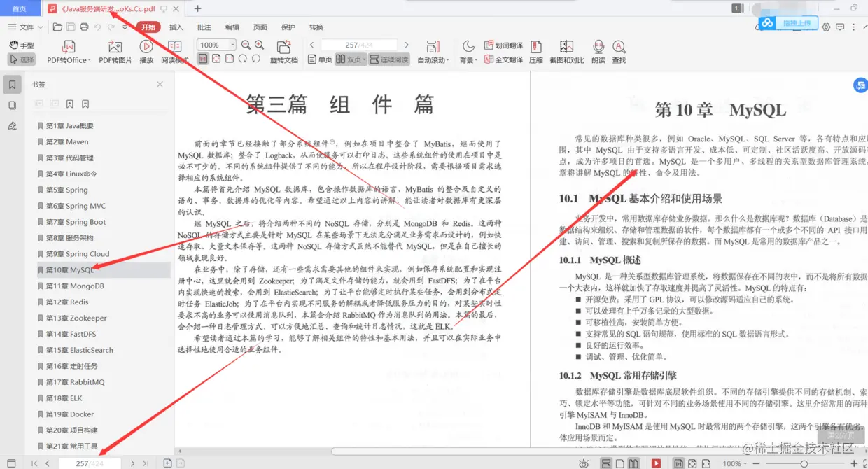Open bookmark 第4章 Linux命令
The width and height of the screenshot is (868, 469).
71,174
